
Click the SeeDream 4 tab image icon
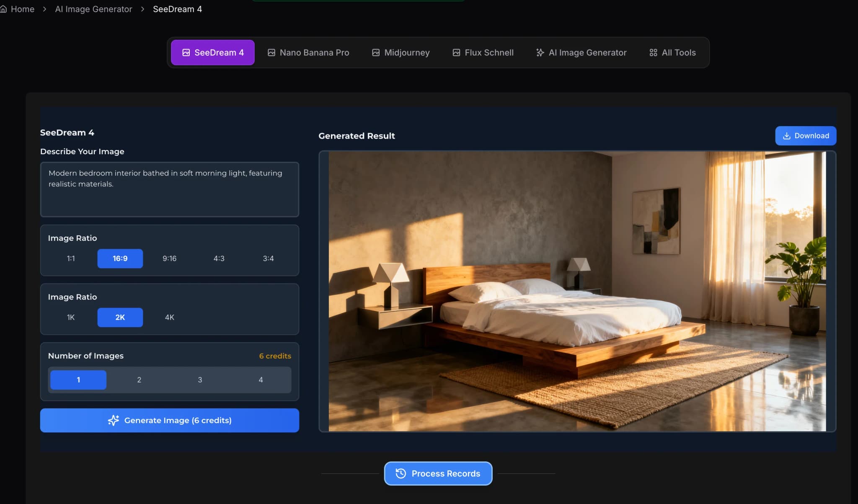pyautogui.click(x=186, y=52)
